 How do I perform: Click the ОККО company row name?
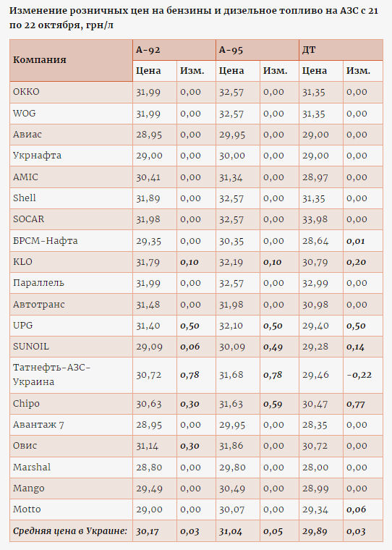tap(26, 92)
